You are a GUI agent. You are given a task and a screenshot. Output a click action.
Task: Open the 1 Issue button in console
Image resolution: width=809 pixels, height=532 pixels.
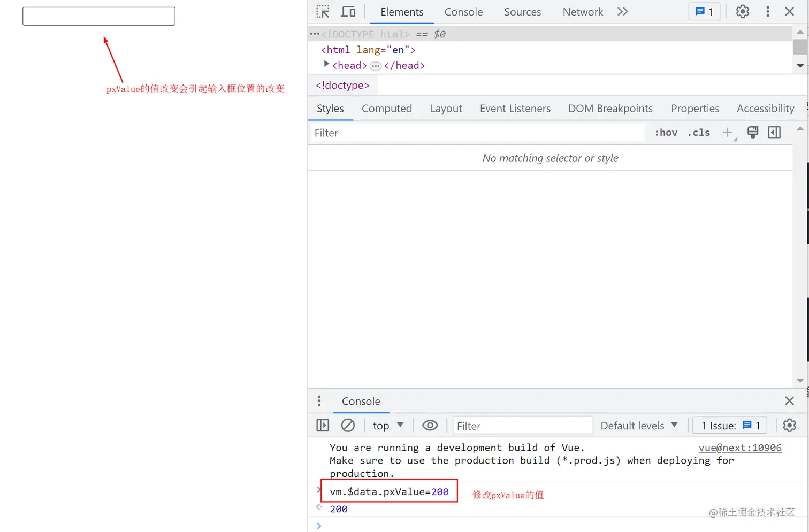[x=730, y=426]
